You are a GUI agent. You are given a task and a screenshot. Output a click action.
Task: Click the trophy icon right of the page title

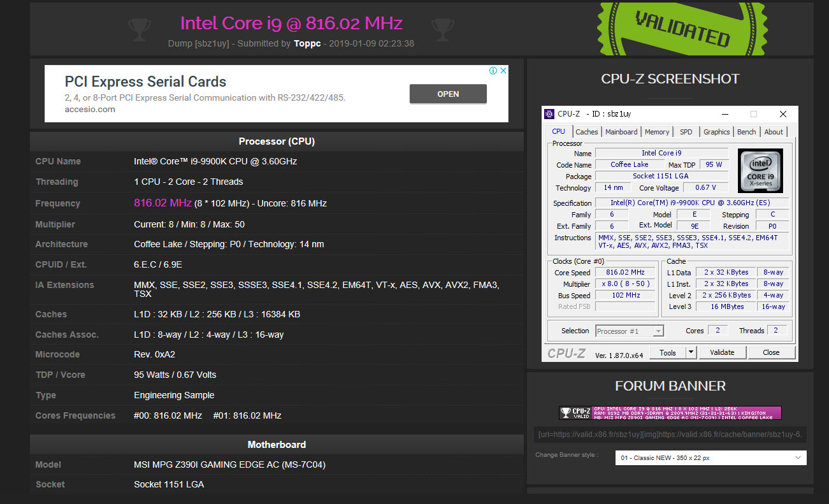click(x=443, y=28)
